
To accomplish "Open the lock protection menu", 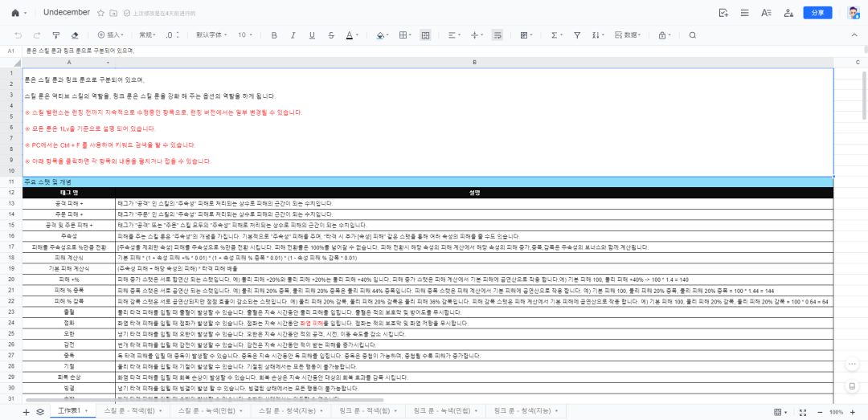I will pos(664,35).
